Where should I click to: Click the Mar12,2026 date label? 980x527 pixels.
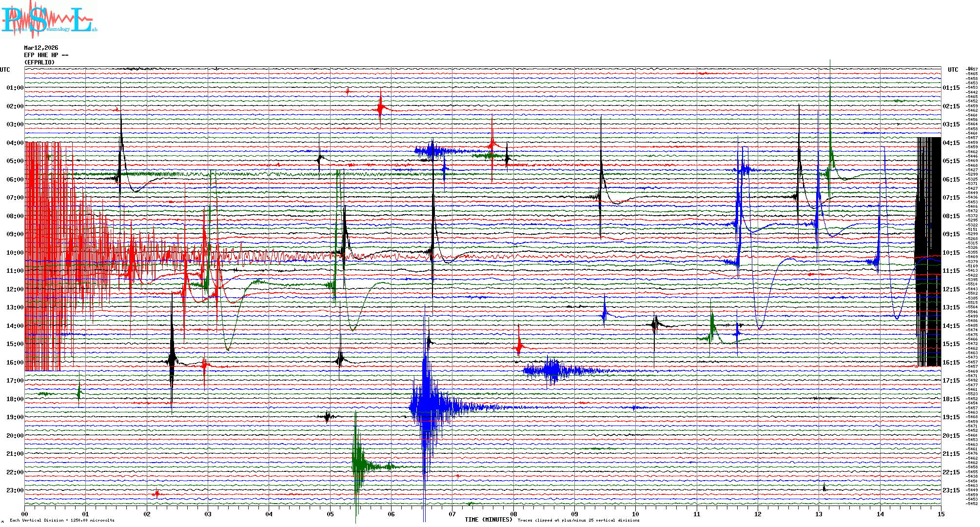coord(41,48)
